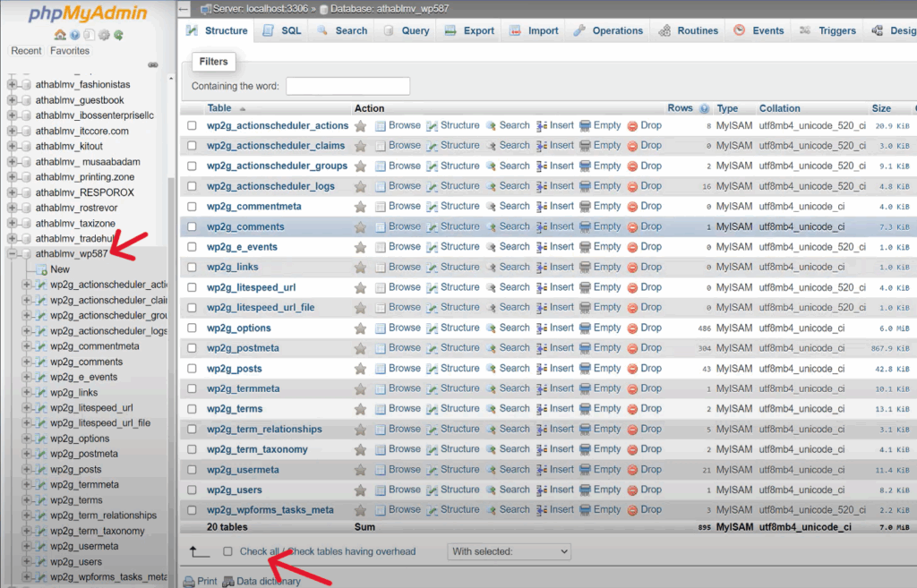This screenshot has width=917, height=588.
Task: Star the wp2g_options table as favorite
Action: pos(360,328)
